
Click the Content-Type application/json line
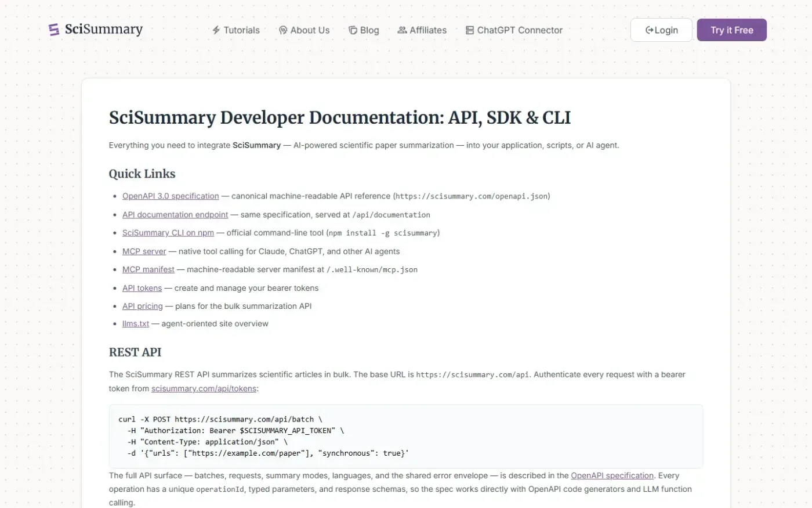pyautogui.click(x=208, y=442)
